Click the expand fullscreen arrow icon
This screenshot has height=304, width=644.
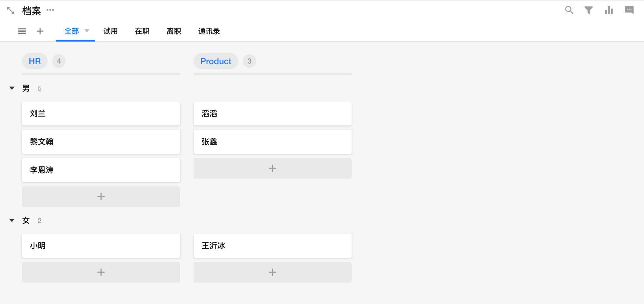click(11, 10)
